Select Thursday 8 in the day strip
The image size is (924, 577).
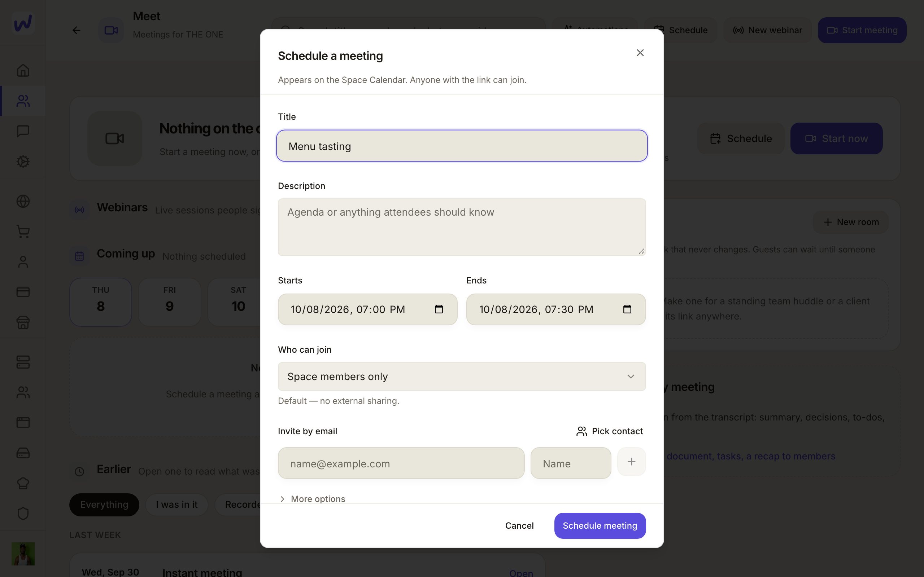pyautogui.click(x=100, y=302)
